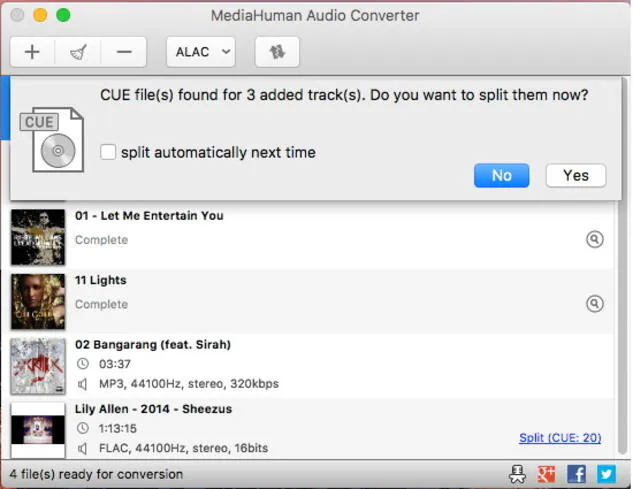Click the remove track minus button
The height and width of the screenshot is (489, 633).
coord(124,52)
